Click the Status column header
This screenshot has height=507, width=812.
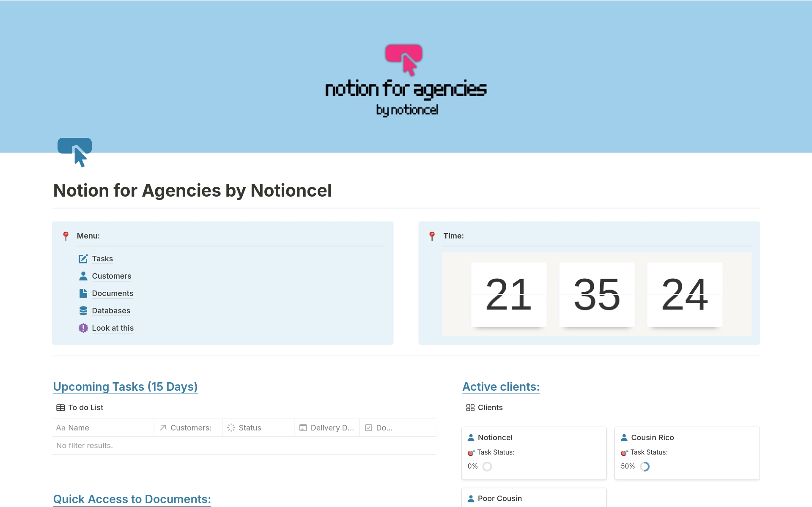pyautogui.click(x=250, y=428)
